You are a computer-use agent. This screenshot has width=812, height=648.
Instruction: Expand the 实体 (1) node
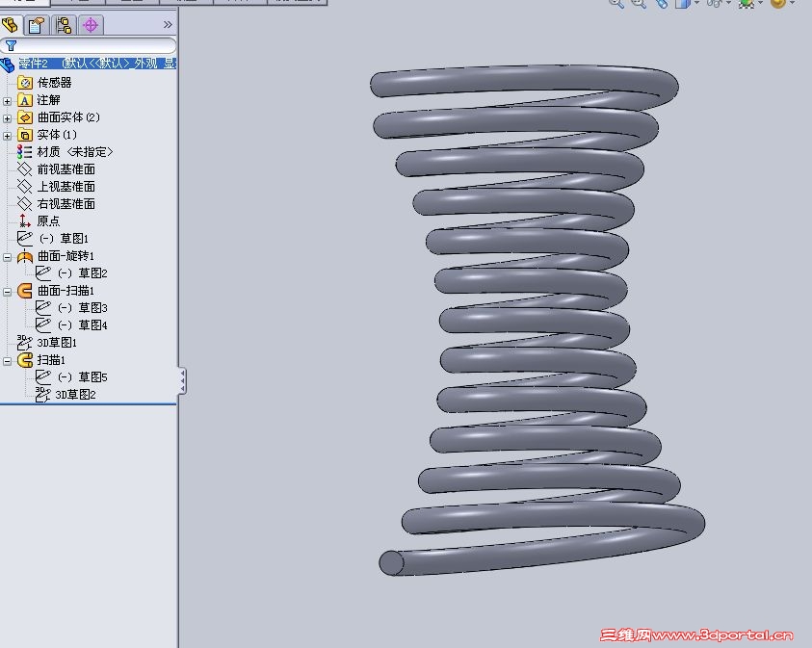(x=7, y=136)
